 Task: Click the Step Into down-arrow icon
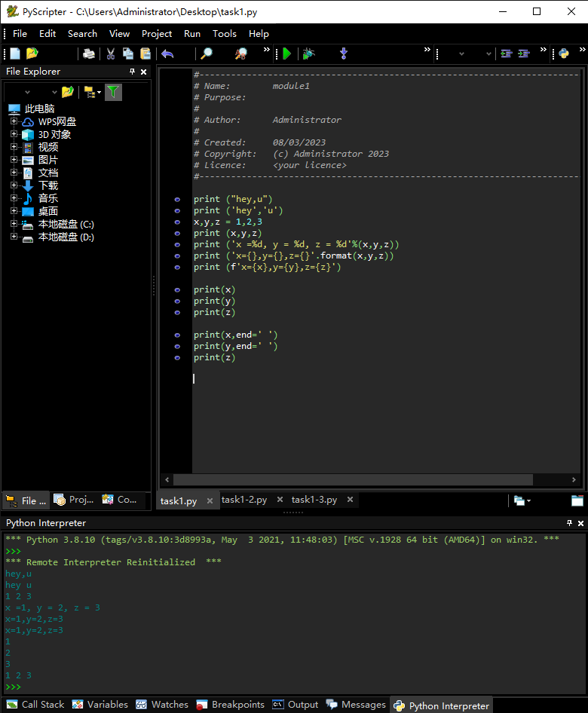click(x=344, y=54)
